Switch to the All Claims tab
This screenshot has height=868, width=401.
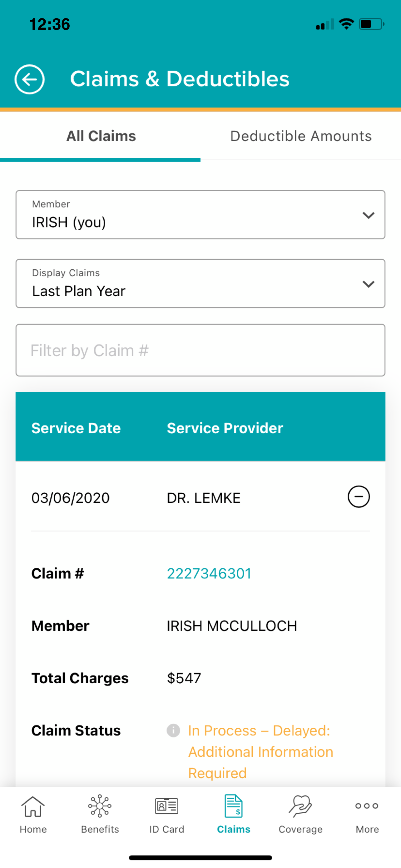pyautogui.click(x=101, y=136)
